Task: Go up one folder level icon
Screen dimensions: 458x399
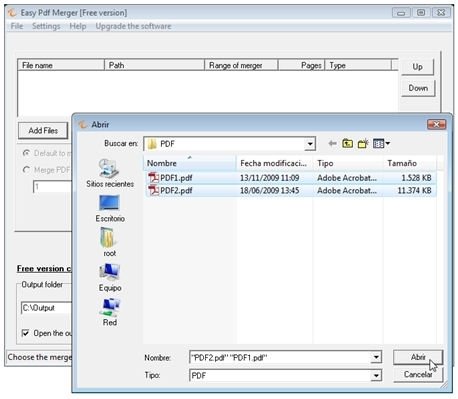Action: [347, 144]
